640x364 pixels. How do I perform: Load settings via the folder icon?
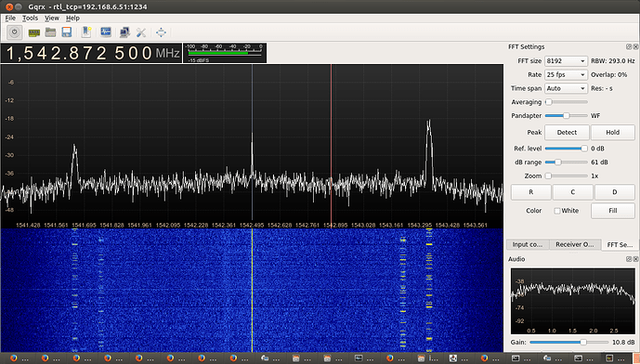[50, 32]
